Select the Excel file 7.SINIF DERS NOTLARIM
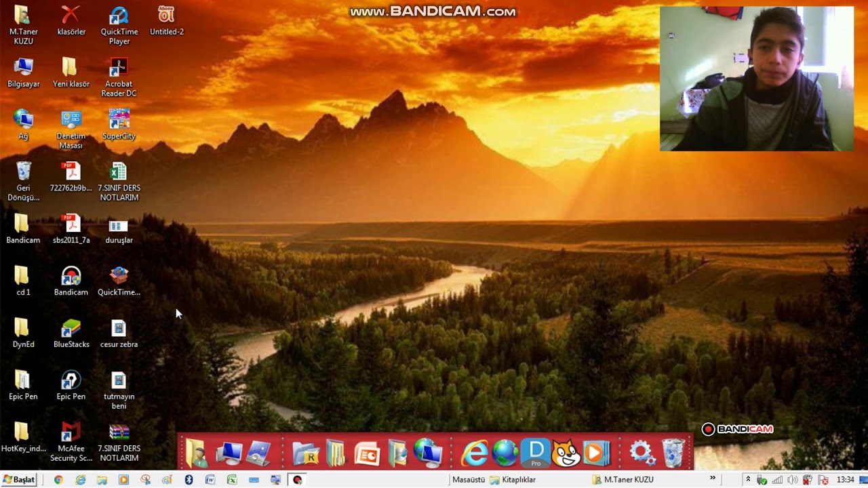The image size is (868, 488). 119,182
